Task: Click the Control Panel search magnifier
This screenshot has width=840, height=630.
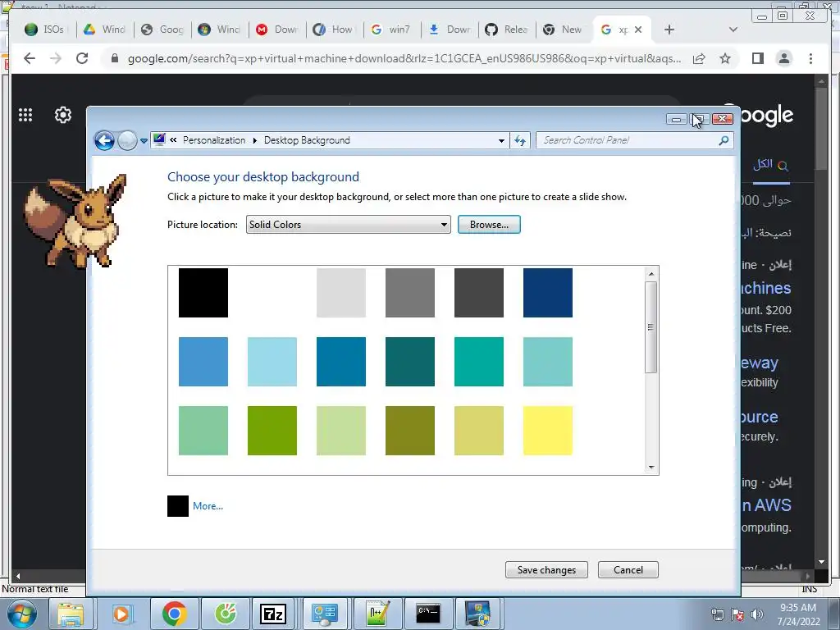Action: pos(724,140)
